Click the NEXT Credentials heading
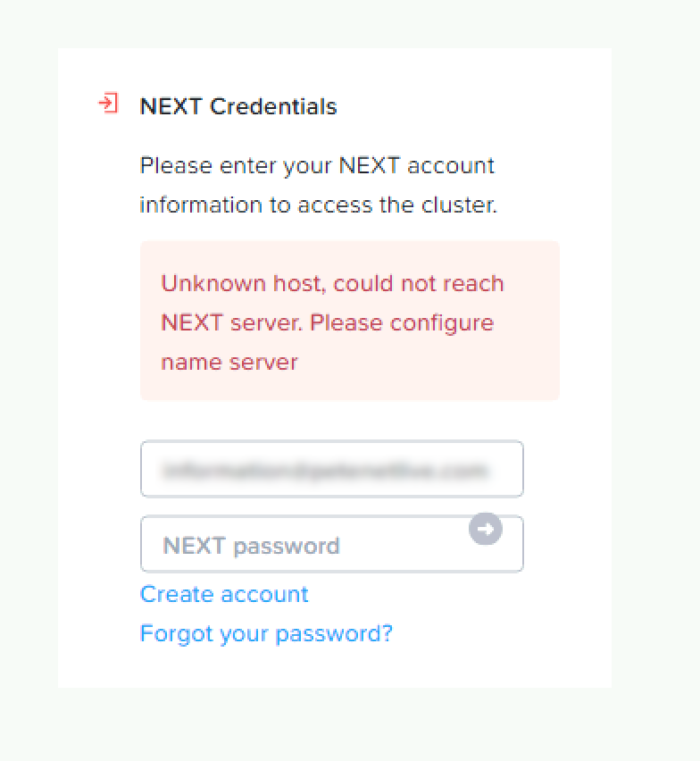Viewport: 700px width, 761px height. tap(238, 106)
